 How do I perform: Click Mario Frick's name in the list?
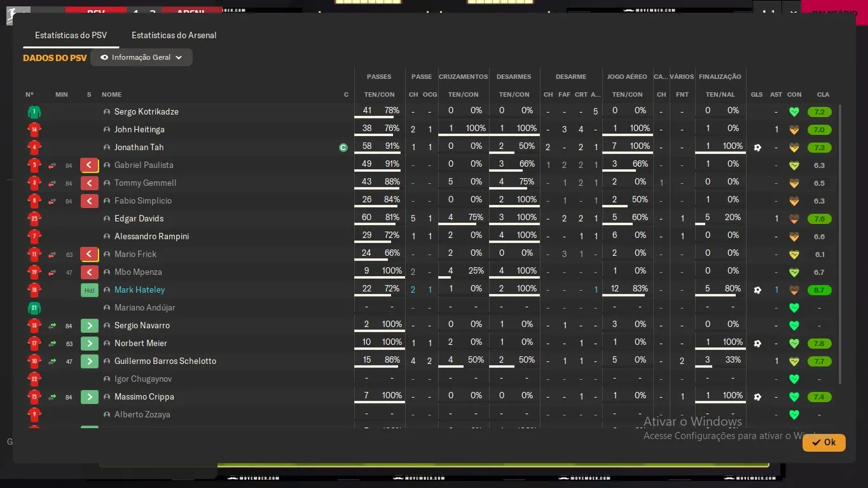135,254
